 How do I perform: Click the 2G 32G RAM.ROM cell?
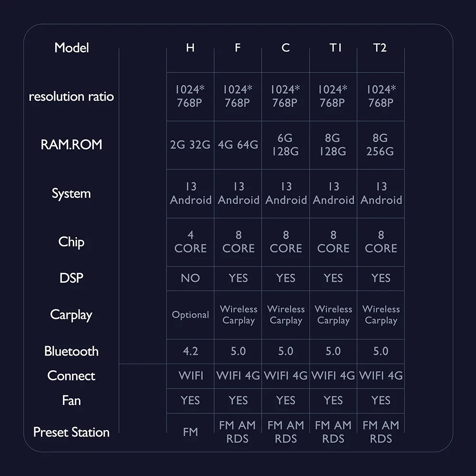[x=190, y=145]
